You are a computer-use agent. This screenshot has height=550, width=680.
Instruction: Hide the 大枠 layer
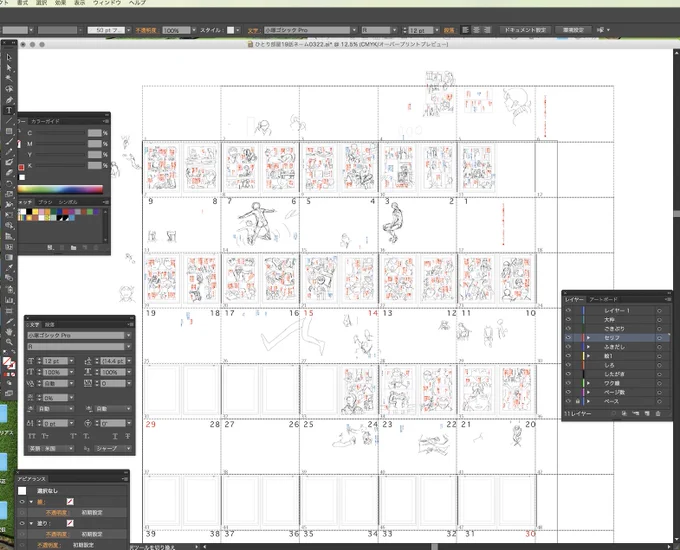[x=568, y=320]
